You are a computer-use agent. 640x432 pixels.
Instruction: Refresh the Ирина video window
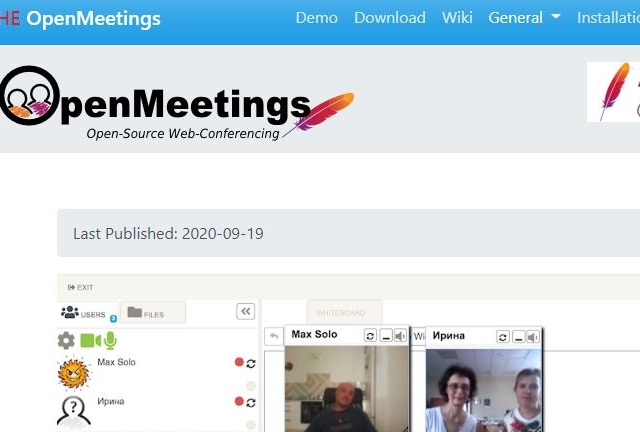pyautogui.click(x=503, y=337)
